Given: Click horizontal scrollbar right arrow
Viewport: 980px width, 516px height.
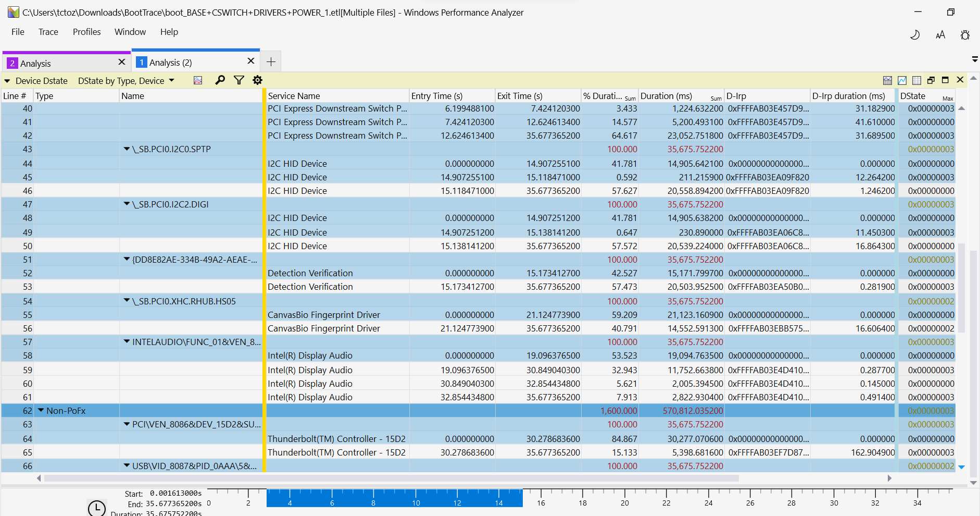Looking at the screenshot, I should pos(889,478).
